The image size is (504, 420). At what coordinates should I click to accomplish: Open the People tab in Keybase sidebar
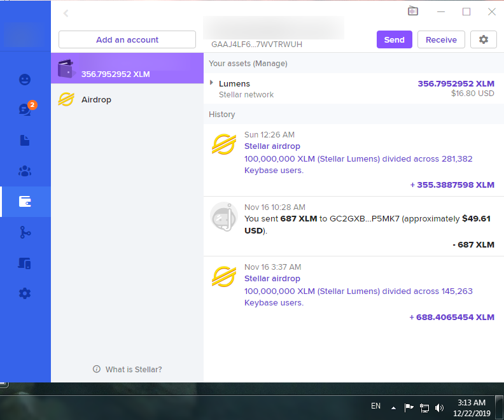point(25,80)
